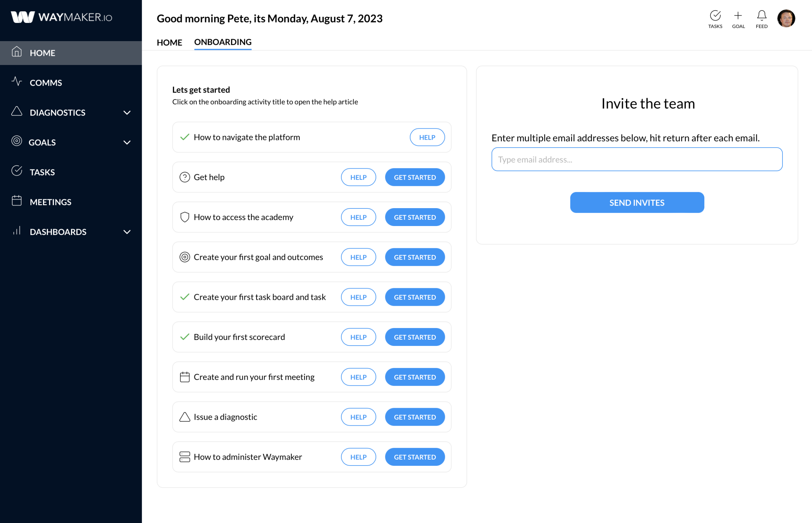Click HELP for Build your first scorecard
812x523 pixels.
(x=358, y=337)
